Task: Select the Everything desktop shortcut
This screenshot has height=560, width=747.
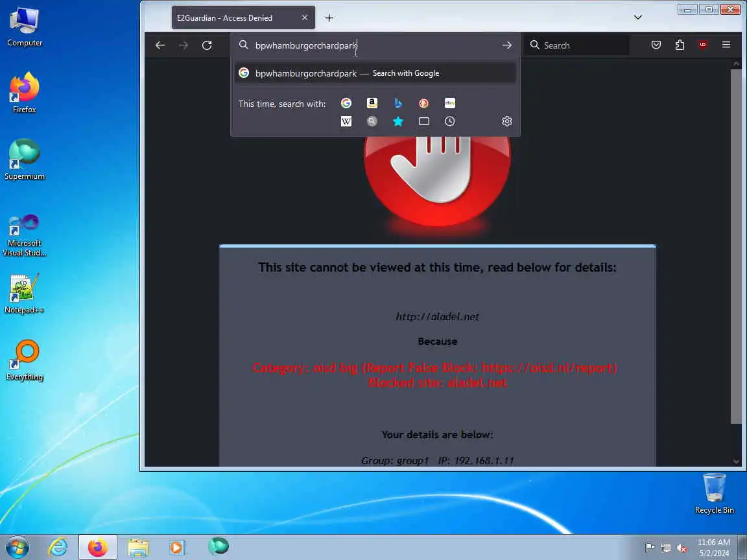Action: [24, 360]
